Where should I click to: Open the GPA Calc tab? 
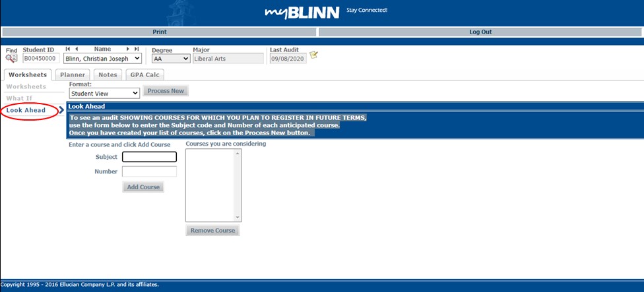point(144,75)
